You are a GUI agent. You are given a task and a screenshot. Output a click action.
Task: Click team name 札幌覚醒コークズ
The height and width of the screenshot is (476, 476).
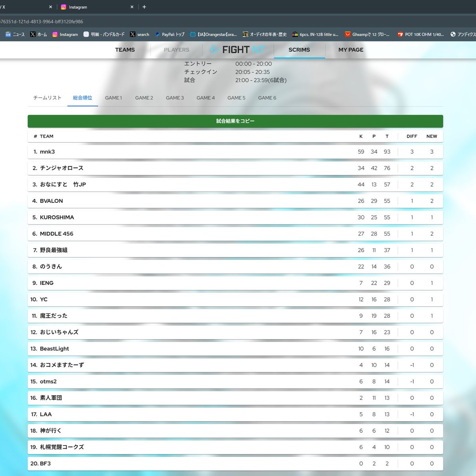pos(62,447)
